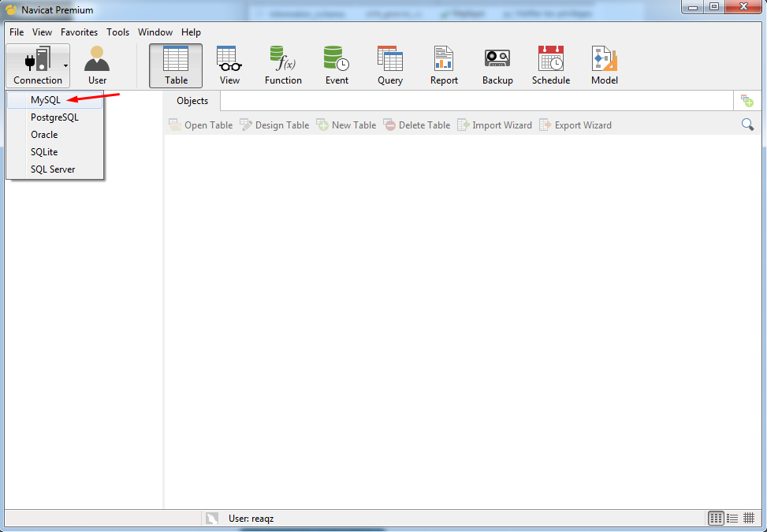
Task: Select the Table toolbar icon
Action: [x=176, y=65]
